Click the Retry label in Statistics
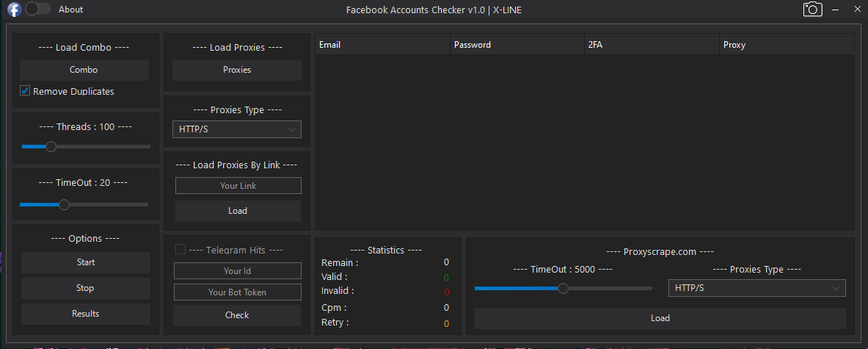868x349 pixels. pyautogui.click(x=335, y=323)
